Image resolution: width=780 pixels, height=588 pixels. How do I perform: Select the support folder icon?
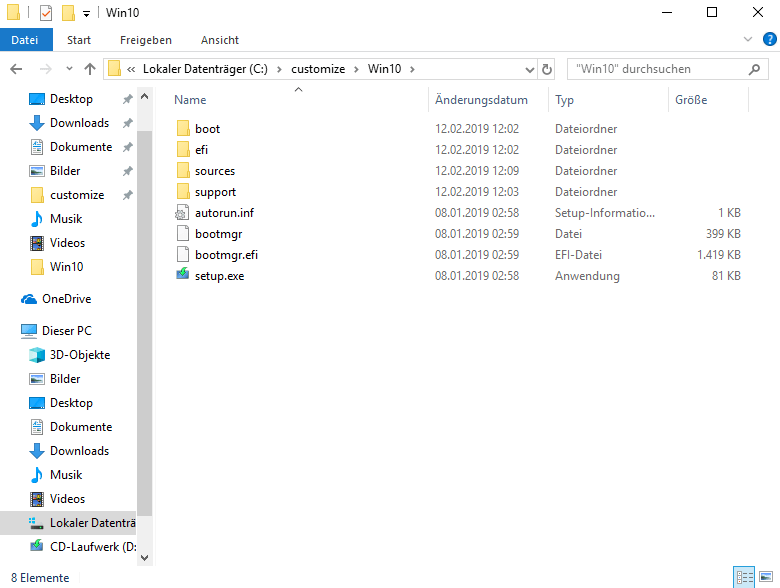[x=183, y=192]
